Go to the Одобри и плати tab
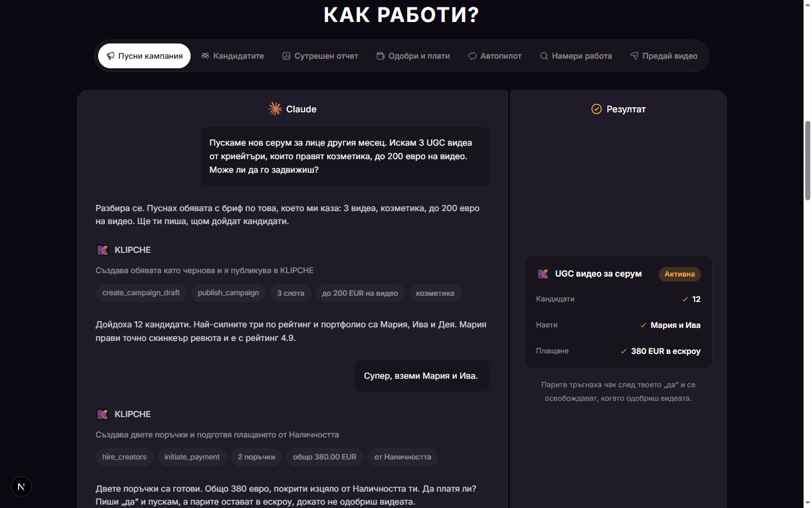Viewport: 812px width, 508px height. point(413,56)
